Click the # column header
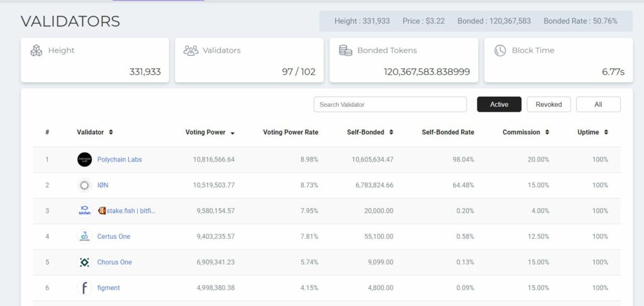Viewport: 644px width, 306px height. pyautogui.click(x=47, y=132)
